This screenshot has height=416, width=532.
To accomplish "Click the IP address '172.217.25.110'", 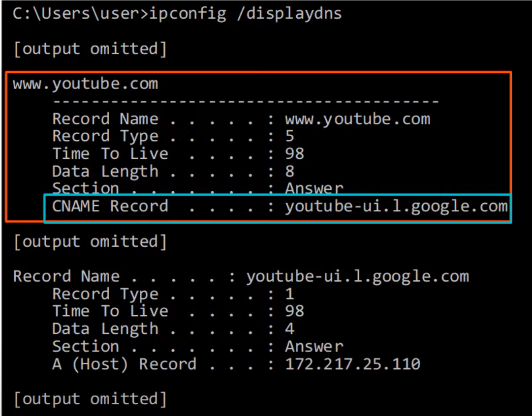I will 353,364.
